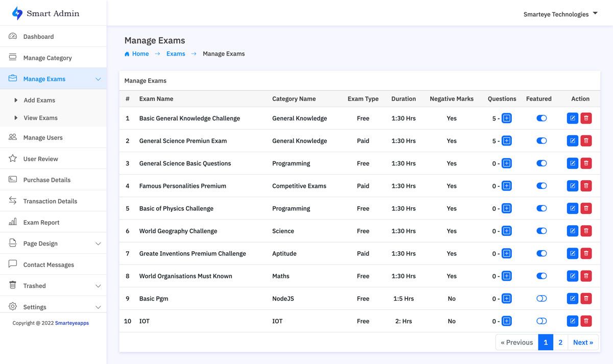Image resolution: width=613 pixels, height=364 pixels.
Task: Click the Next » pagination button
Action: 583,343
